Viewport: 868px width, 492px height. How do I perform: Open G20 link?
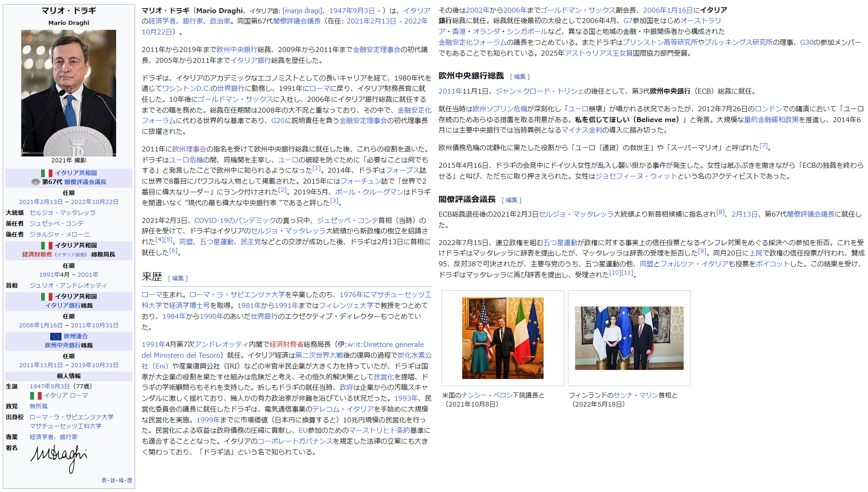pos(278,121)
